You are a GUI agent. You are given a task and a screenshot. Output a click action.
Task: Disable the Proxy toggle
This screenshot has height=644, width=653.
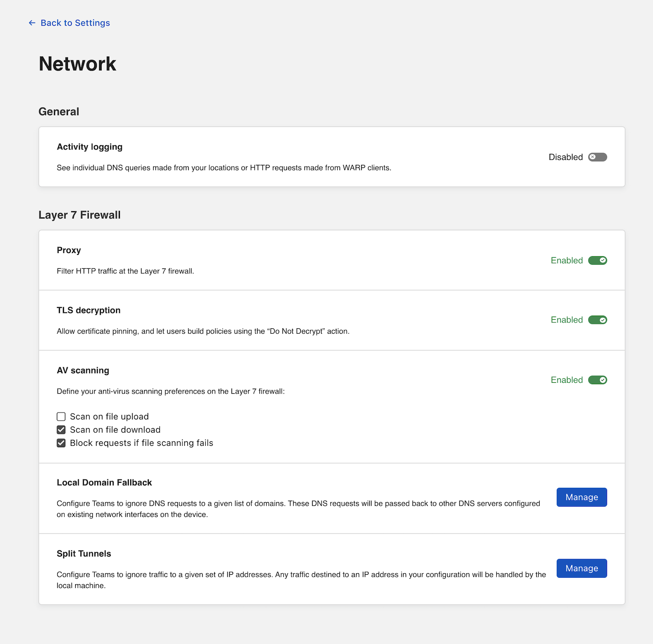pyautogui.click(x=598, y=260)
